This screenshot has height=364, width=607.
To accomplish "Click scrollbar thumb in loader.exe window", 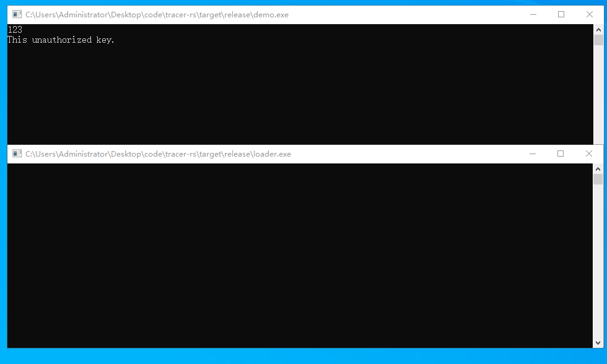I will tap(598, 179).
